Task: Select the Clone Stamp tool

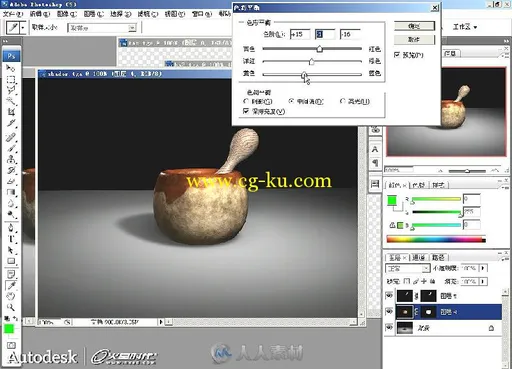Action: coord(11,159)
